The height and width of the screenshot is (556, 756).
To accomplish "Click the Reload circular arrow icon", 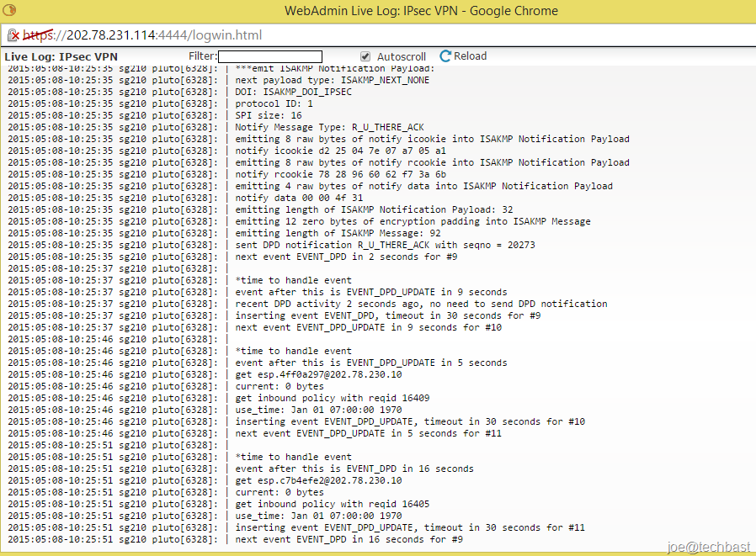I will click(445, 56).
